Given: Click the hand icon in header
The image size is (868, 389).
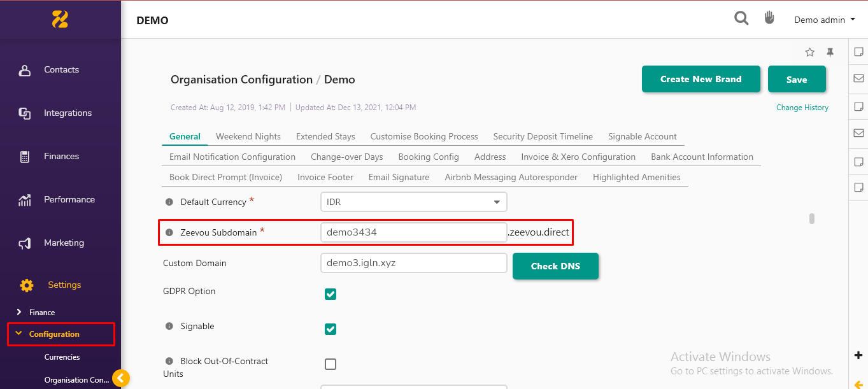Looking at the screenshot, I should click(769, 18).
